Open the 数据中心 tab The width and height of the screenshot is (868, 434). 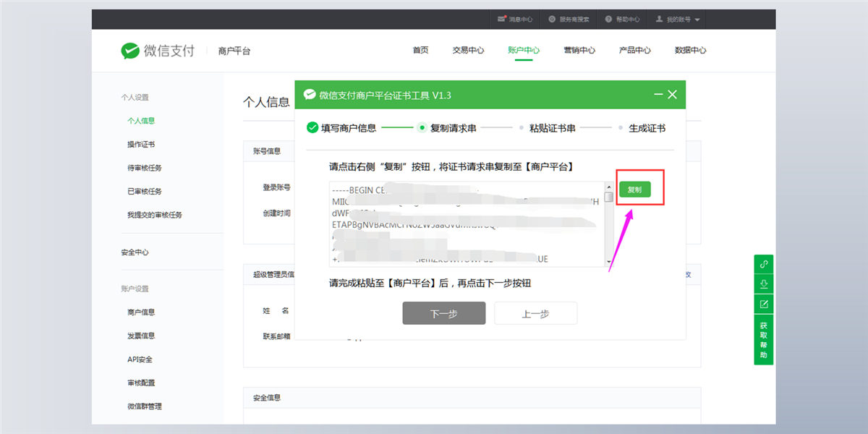pos(690,50)
